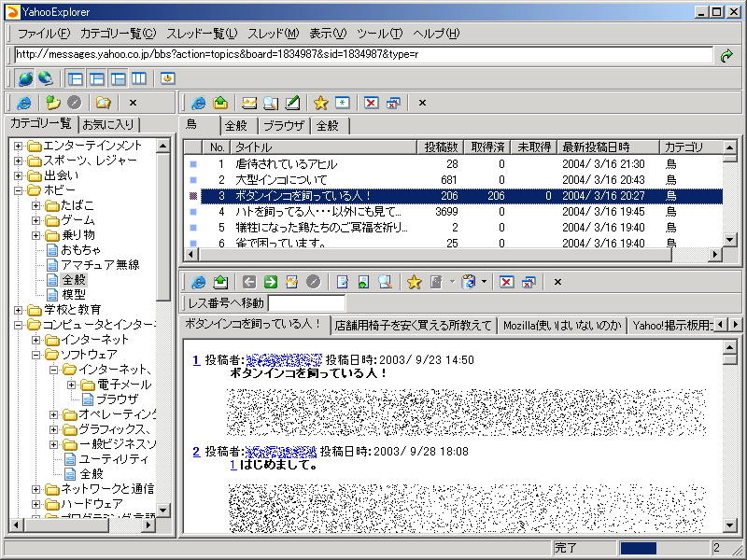This screenshot has height=560, width=747.
Task: Toggle the third pane layout button
Action: (119, 78)
